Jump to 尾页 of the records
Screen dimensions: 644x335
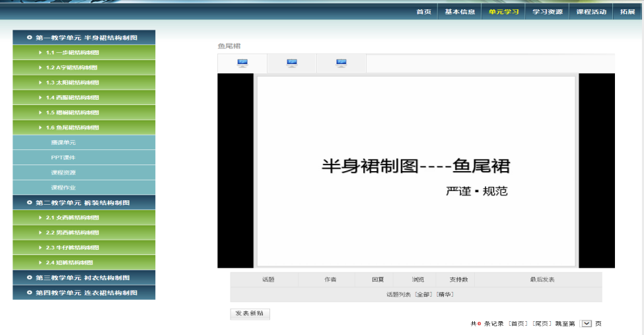point(542,324)
